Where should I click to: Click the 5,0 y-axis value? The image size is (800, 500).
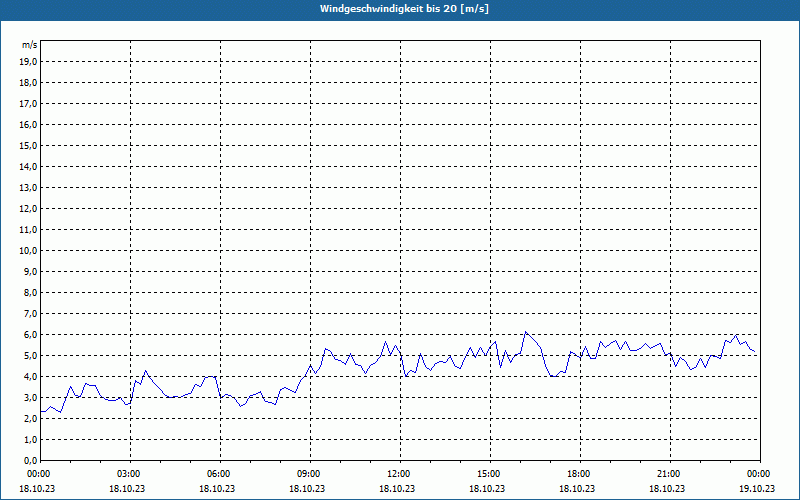31,356
